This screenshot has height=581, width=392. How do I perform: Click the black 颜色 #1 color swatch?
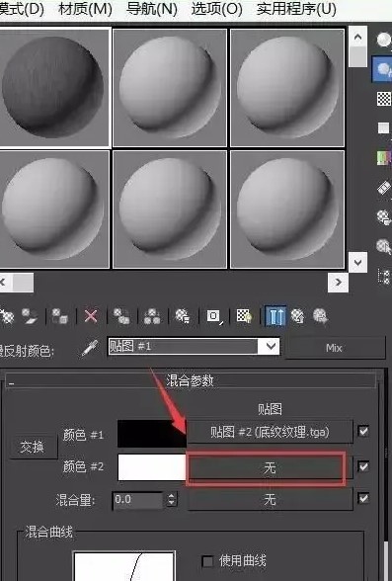pyautogui.click(x=152, y=433)
